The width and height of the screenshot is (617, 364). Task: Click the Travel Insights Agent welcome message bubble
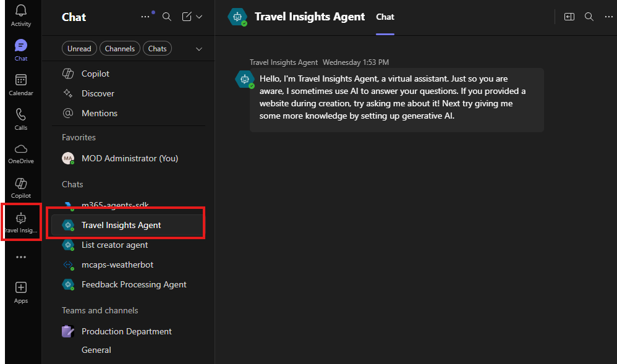click(397, 100)
